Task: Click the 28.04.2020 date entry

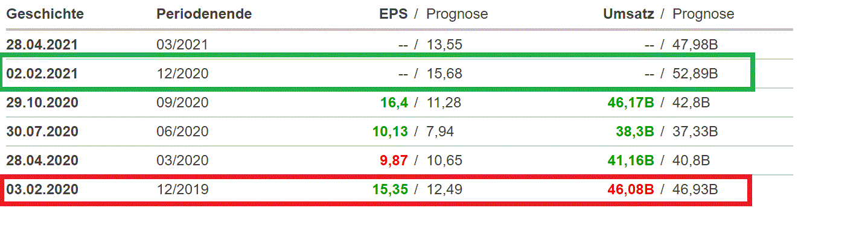Action: pyautogui.click(x=42, y=160)
